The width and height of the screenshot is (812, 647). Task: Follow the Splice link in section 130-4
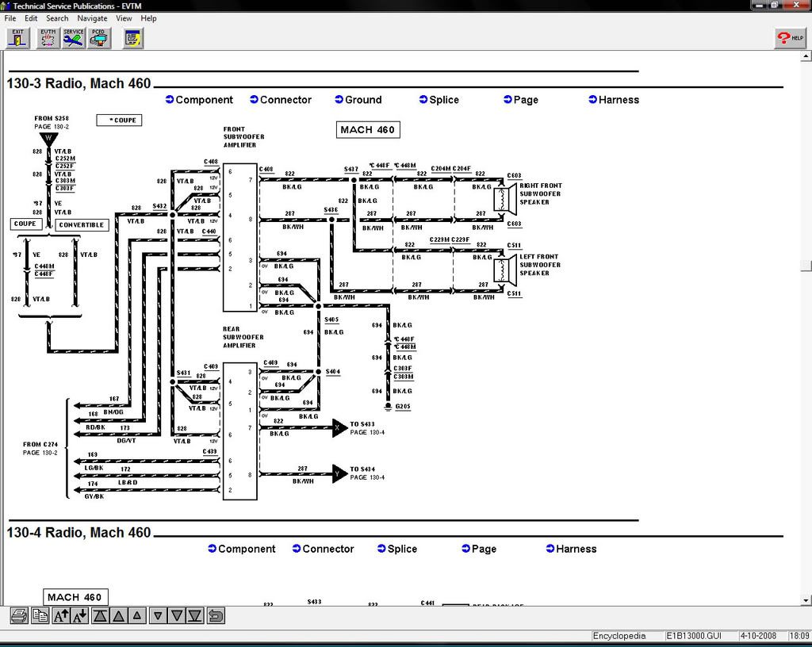pyautogui.click(x=397, y=549)
